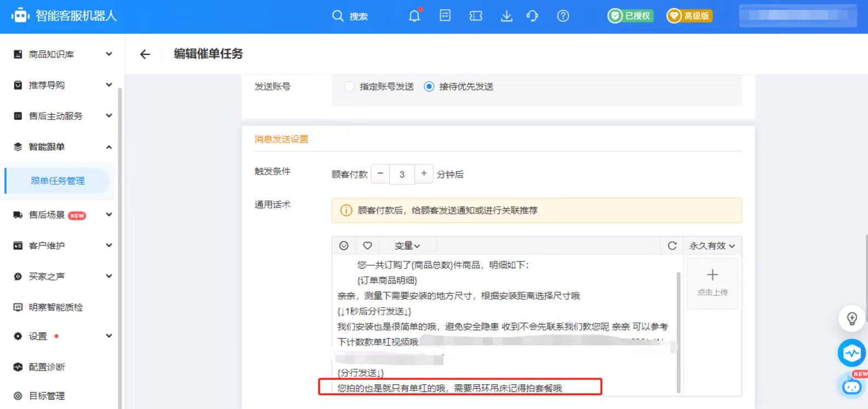Image resolution: width=868 pixels, height=409 pixels.
Task: Open the notification bell
Action: [415, 16]
